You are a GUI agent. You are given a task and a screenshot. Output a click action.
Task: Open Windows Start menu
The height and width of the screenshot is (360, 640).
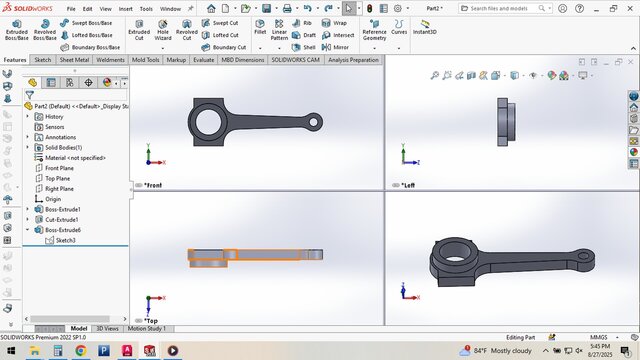coord(11,351)
